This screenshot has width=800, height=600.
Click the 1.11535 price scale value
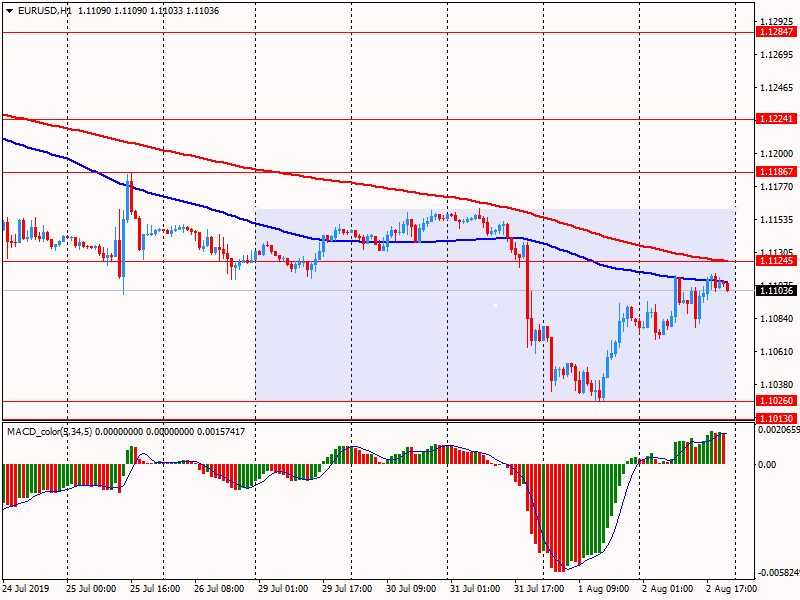[x=777, y=220]
